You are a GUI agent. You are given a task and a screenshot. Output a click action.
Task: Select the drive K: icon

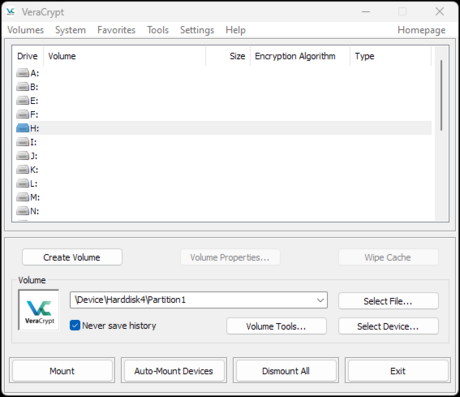(x=23, y=170)
